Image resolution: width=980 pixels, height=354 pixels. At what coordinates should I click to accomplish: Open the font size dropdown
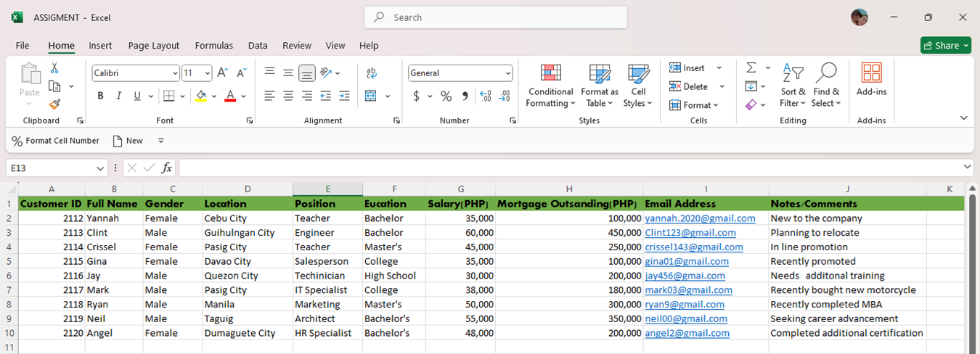tap(208, 73)
